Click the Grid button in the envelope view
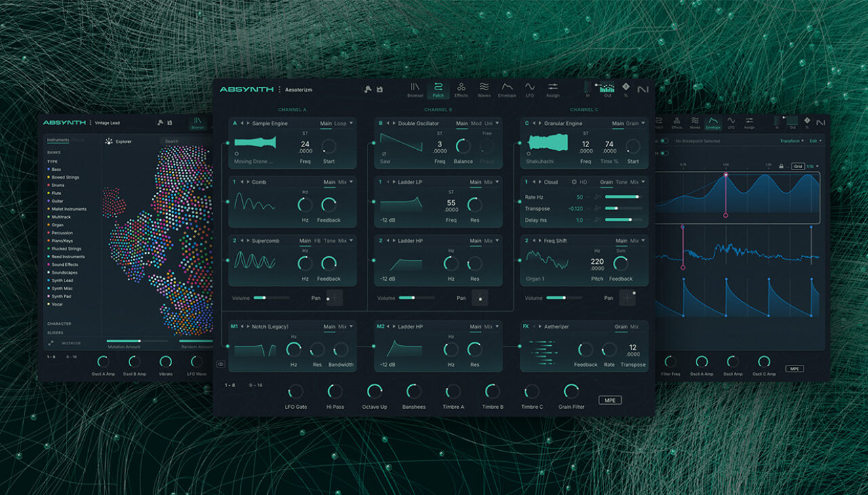868x495 pixels. [797, 166]
